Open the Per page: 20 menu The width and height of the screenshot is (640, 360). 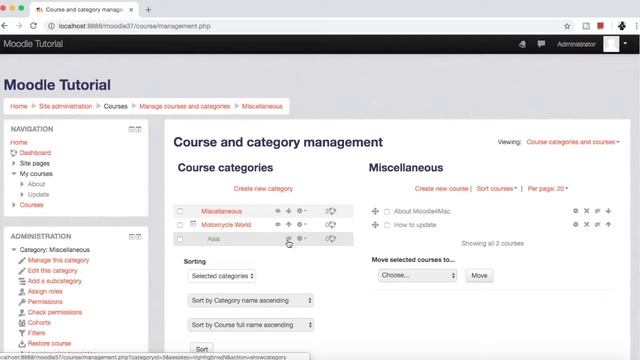pos(548,189)
